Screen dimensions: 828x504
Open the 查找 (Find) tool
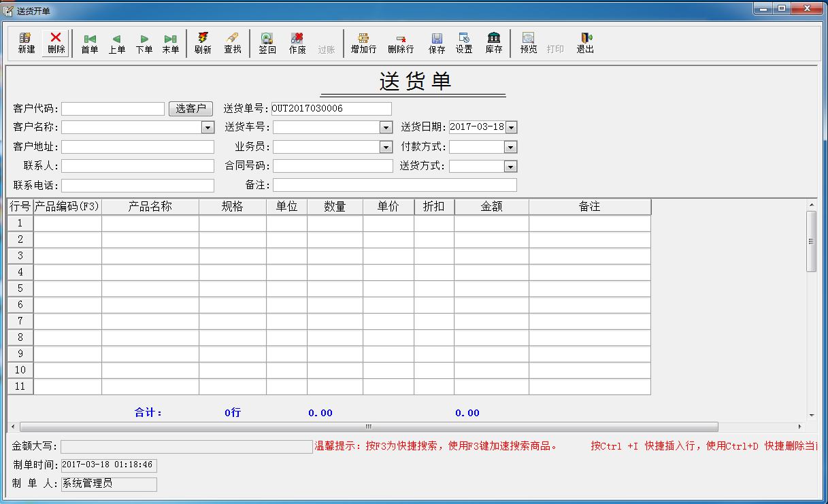click(x=233, y=44)
